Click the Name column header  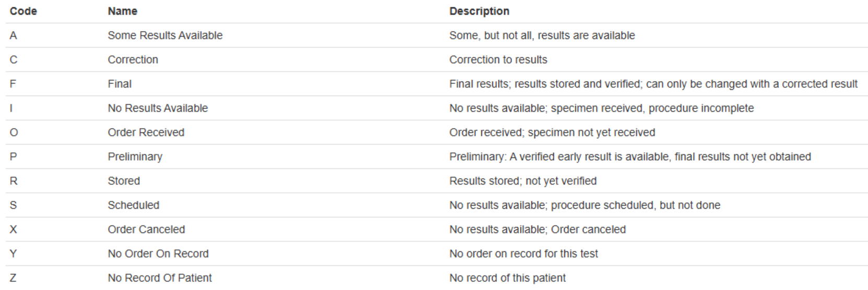(x=123, y=11)
